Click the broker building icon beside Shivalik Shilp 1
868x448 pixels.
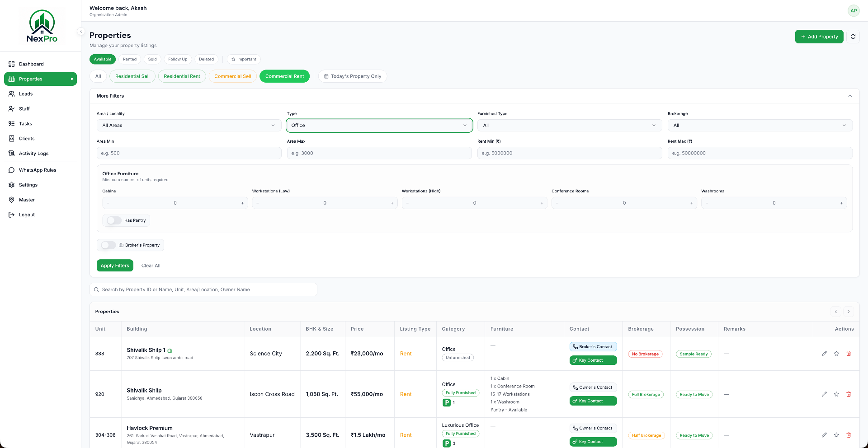(x=170, y=350)
